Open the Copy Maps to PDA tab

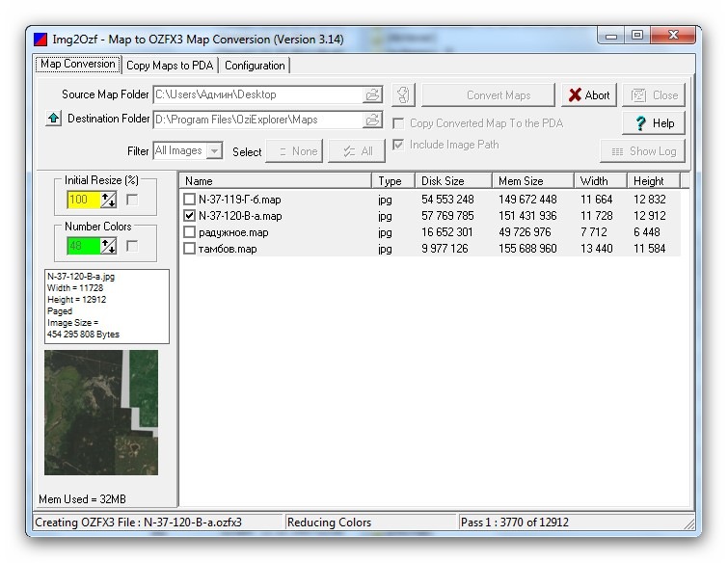click(170, 66)
